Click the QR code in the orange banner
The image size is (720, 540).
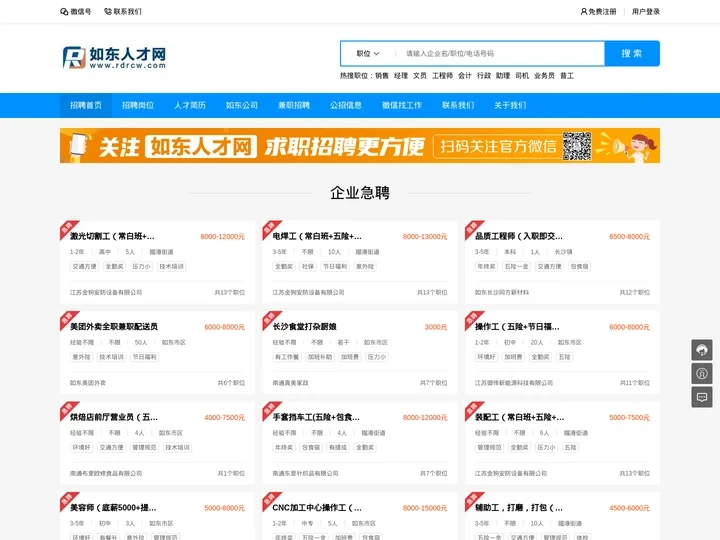pyautogui.click(x=577, y=146)
